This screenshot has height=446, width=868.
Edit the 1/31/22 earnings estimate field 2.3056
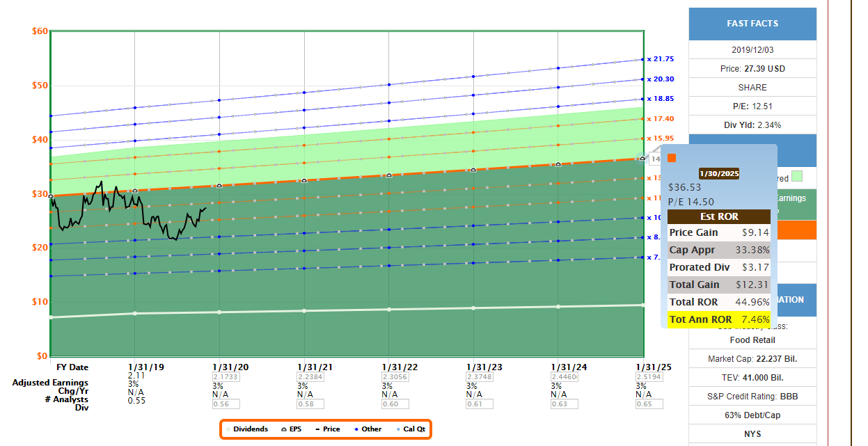click(395, 376)
